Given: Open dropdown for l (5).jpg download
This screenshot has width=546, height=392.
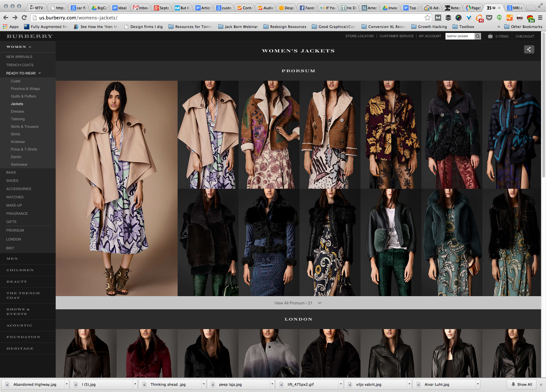Looking at the screenshot, I should point(135,384).
